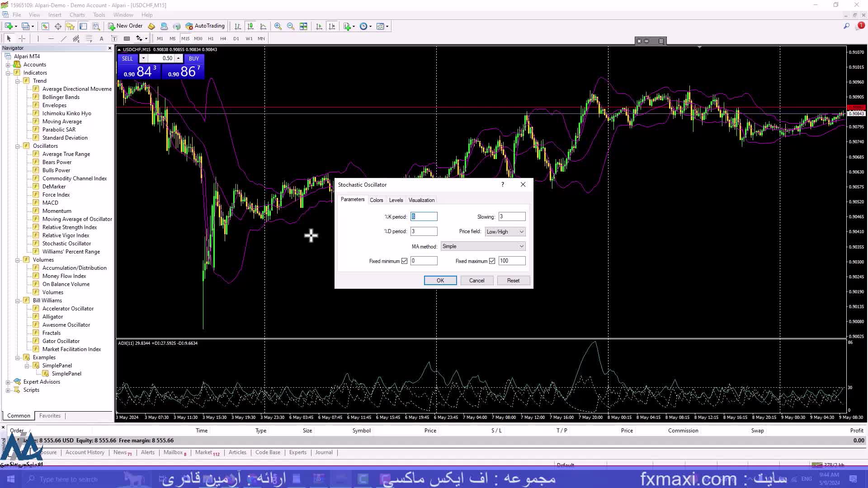The image size is (868, 488).
Task: Select the H1 timeframe button
Action: pyautogui.click(x=211, y=38)
